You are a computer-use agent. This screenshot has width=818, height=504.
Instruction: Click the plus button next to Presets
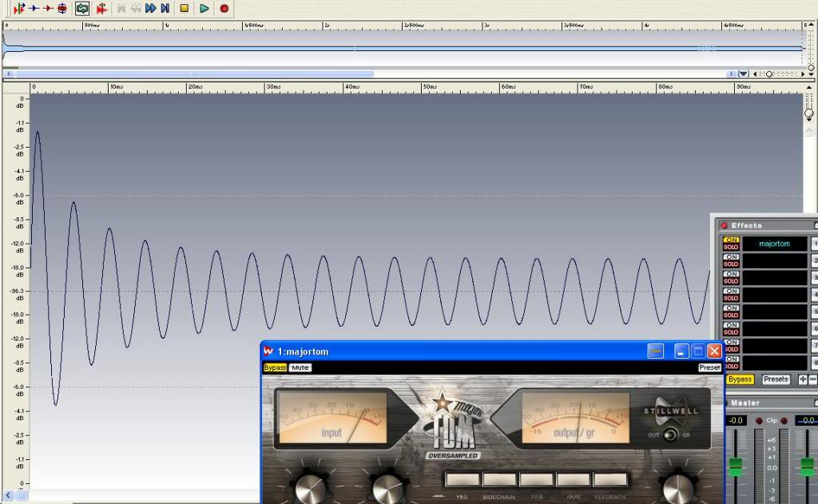802,380
